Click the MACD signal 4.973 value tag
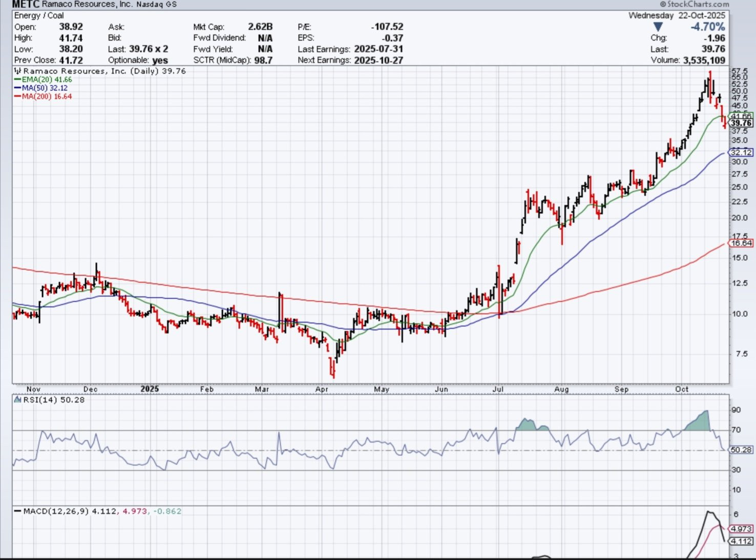The width and height of the screenshot is (756, 560). tap(741, 529)
